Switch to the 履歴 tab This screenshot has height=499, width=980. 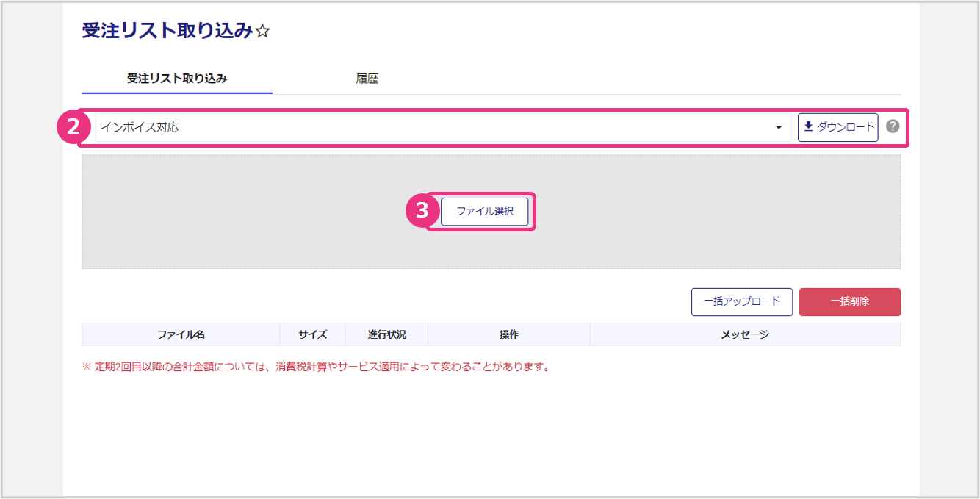[x=367, y=79]
